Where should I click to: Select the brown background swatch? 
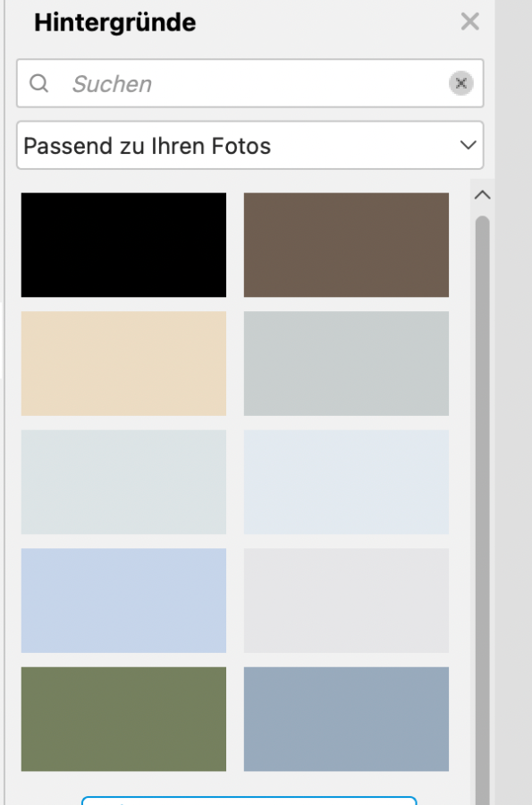[346, 245]
